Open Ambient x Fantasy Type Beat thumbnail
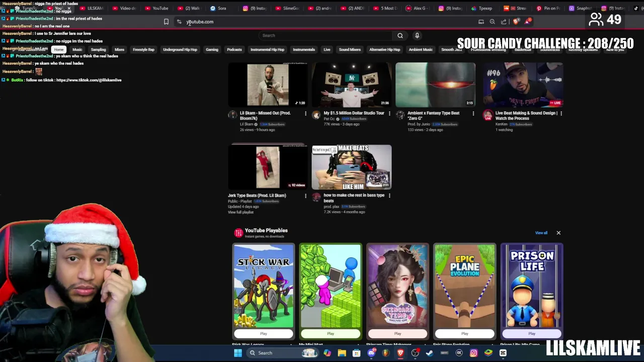The width and height of the screenshot is (644, 362). coord(435,84)
